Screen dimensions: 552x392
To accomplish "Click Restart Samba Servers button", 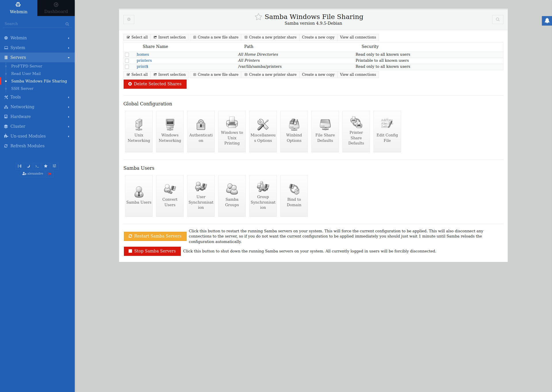I will point(155,236).
